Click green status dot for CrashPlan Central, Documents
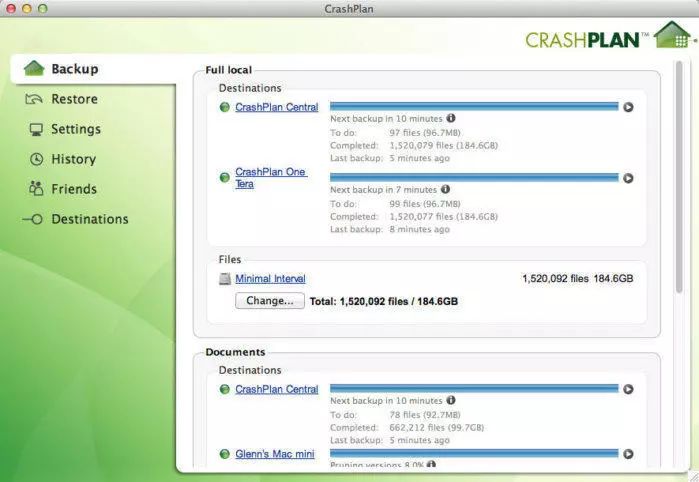The image size is (699, 482). [x=225, y=389]
